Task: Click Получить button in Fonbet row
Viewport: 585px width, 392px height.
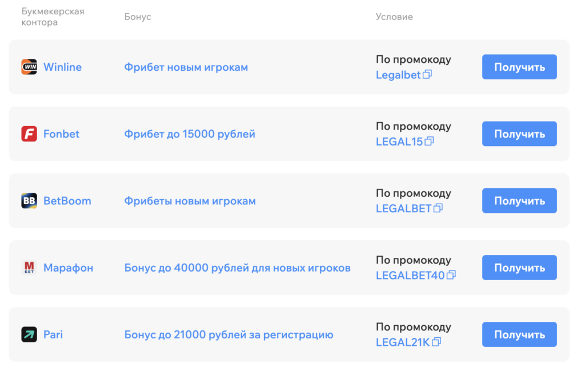Action: click(x=519, y=134)
